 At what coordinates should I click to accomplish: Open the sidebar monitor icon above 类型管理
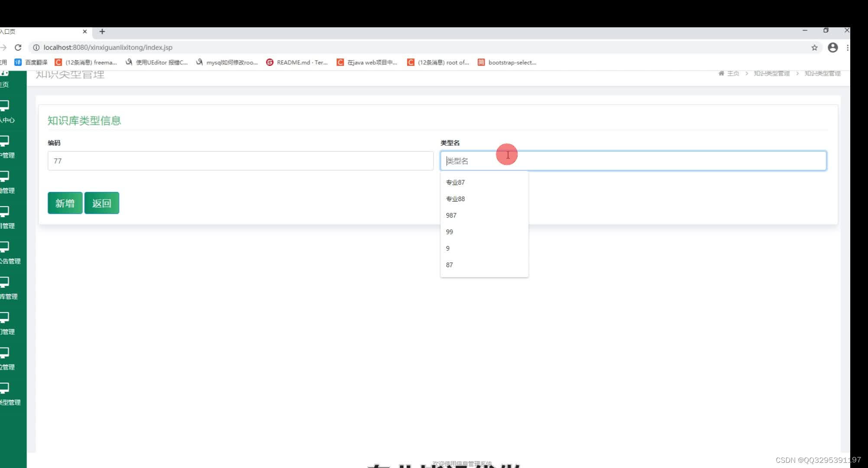click(x=4, y=388)
